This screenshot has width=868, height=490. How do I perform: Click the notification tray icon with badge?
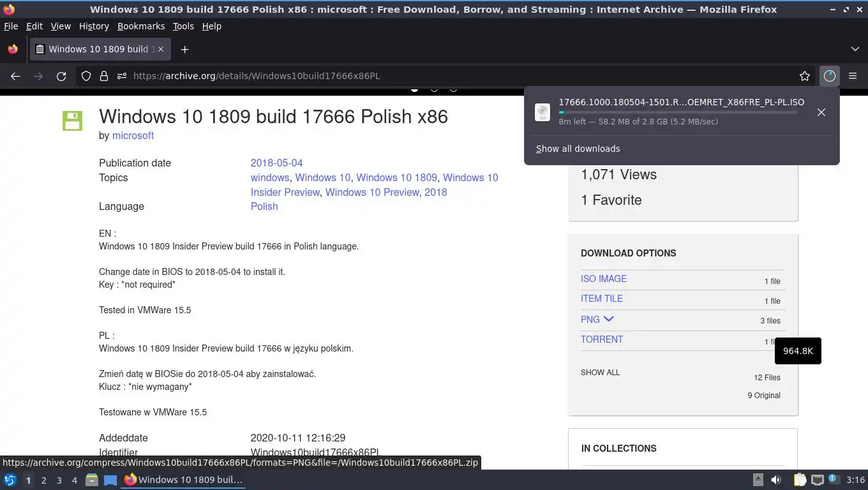(833, 479)
